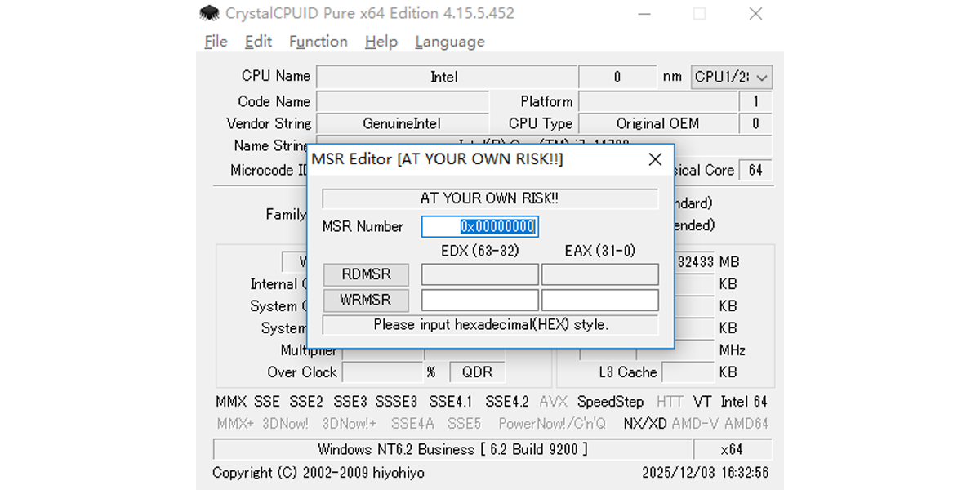Click the Original OEM CPU type value
The height and width of the screenshot is (490, 980).
(x=657, y=124)
